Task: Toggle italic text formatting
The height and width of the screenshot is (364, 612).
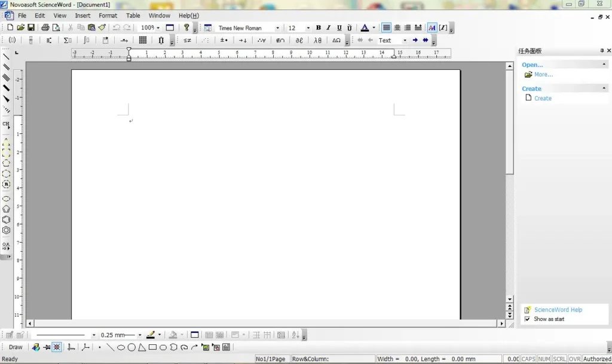Action: pos(328,27)
